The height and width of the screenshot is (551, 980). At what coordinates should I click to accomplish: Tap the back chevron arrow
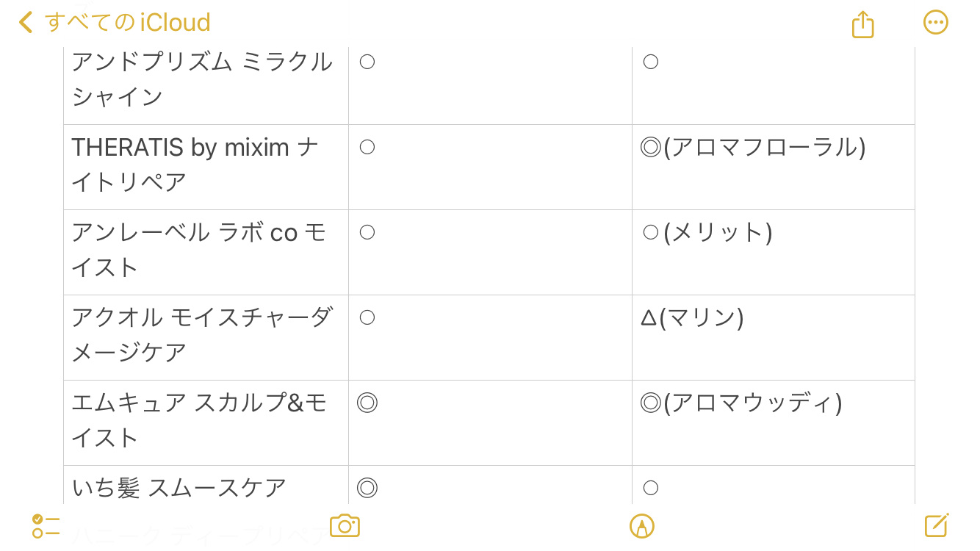[26, 22]
